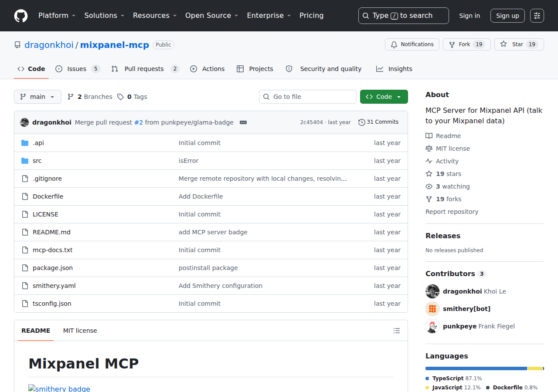The width and height of the screenshot is (558, 392).
Task: Switch to the Actions tab
Action: coord(208,69)
